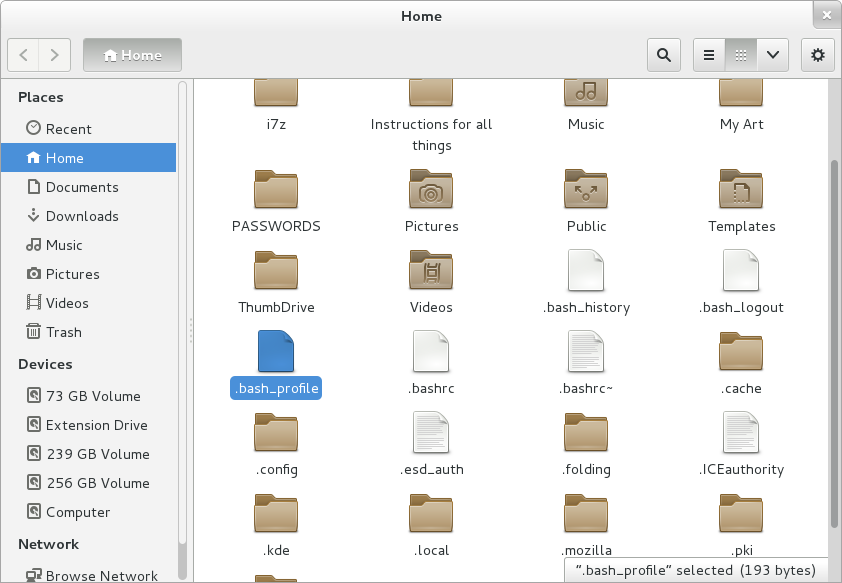Select the .bash_logout file icon
The width and height of the screenshot is (842, 583).
(741, 270)
